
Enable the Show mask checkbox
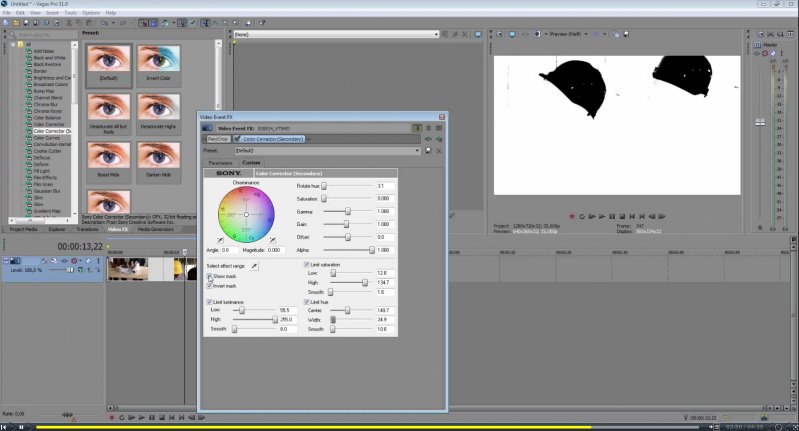coord(210,276)
